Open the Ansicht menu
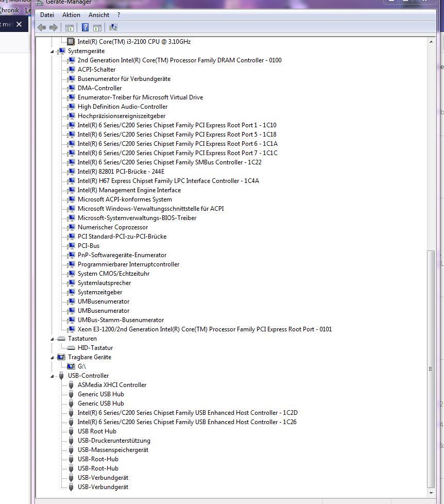 click(x=99, y=15)
